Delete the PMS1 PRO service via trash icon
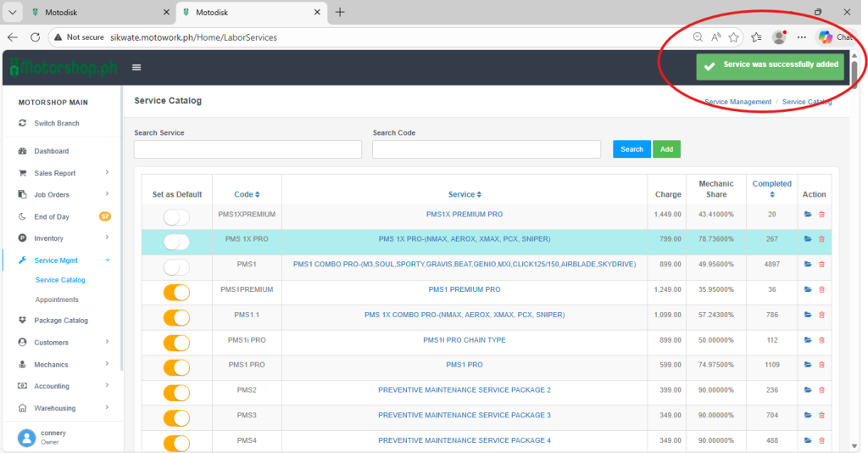This screenshot has width=868, height=453. point(821,365)
